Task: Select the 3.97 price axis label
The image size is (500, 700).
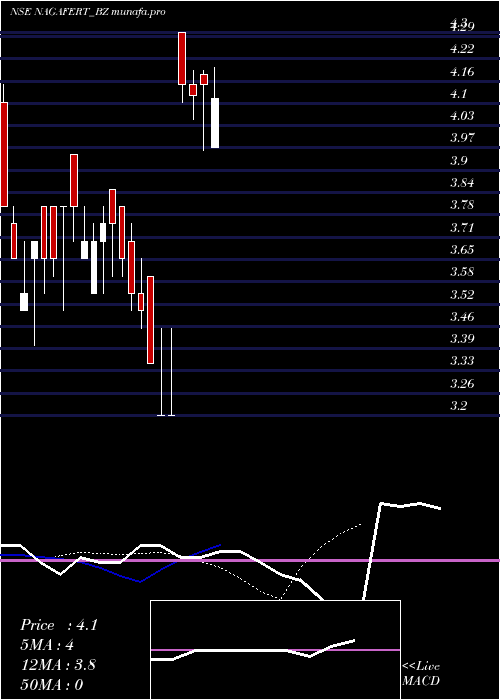Action: tap(462, 138)
